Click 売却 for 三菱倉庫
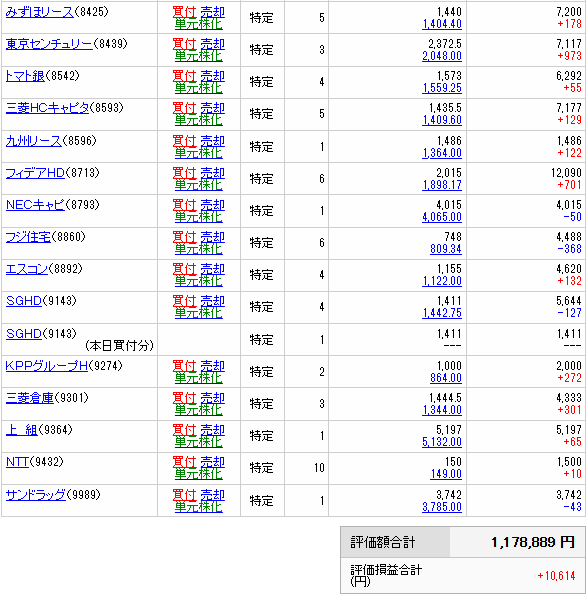The image size is (587, 595). (x=212, y=398)
